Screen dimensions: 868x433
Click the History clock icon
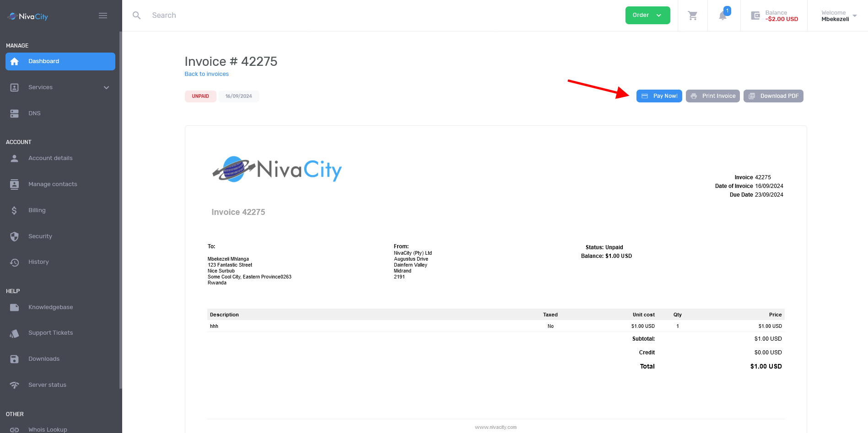[x=15, y=262]
